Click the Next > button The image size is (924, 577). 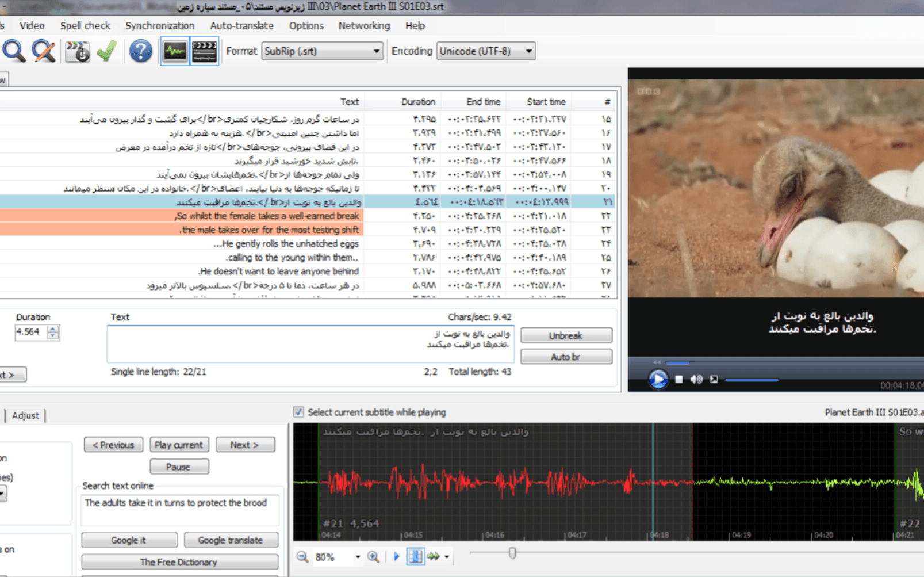tap(245, 445)
